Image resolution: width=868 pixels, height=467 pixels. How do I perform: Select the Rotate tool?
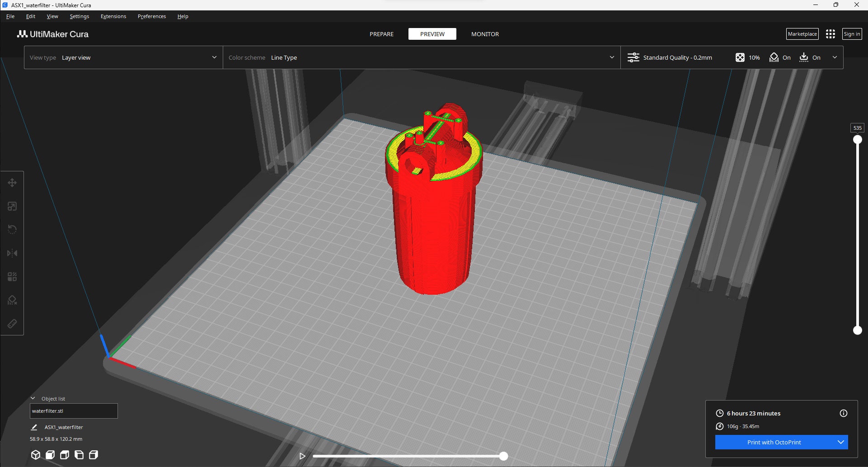12,229
